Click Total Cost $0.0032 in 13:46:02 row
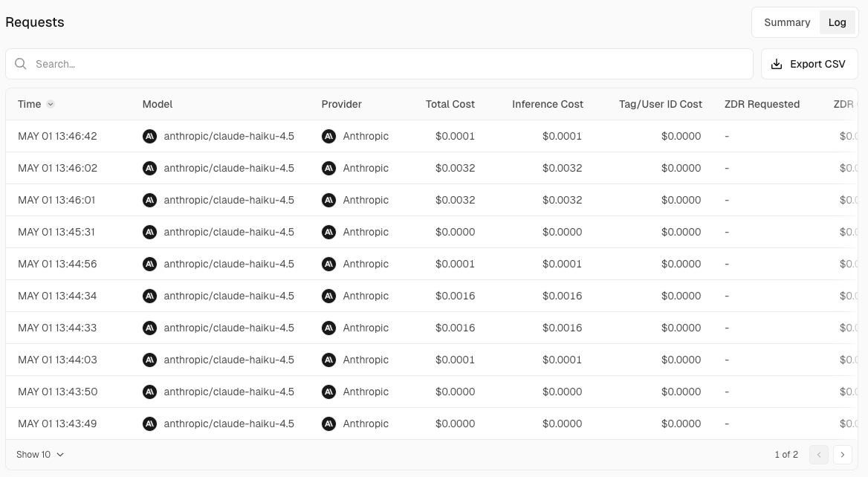This screenshot has height=477, width=868. point(455,168)
